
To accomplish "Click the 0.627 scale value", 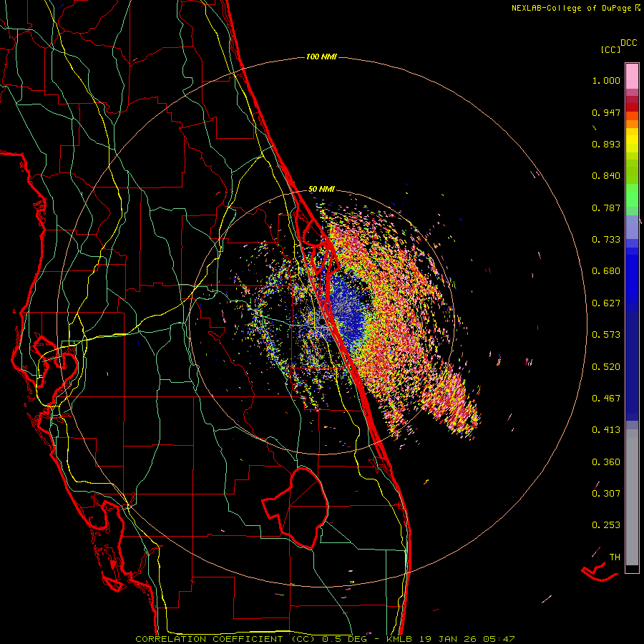I will pyautogui.click(x=606, y=303).
